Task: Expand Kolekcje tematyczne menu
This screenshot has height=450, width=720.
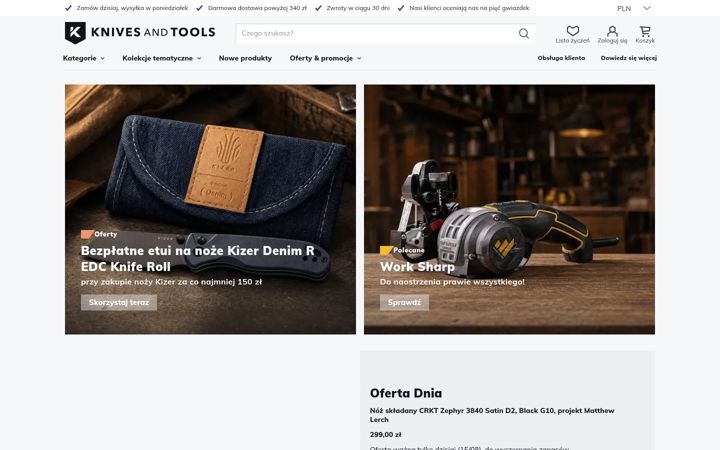Action: (162, 58)
